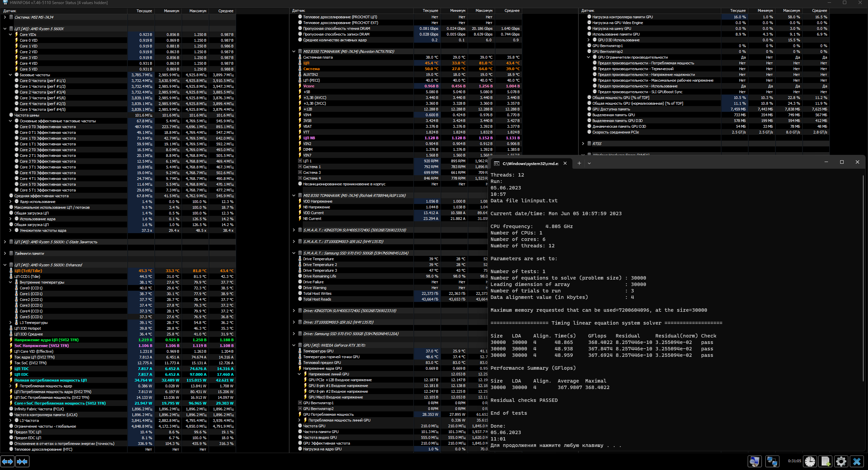Image resolution: width=868 pixels, height=470 pixels.
Task: Collapse the NVIDIA GeForce RTX 3070 section
Action: click(294, 345)
